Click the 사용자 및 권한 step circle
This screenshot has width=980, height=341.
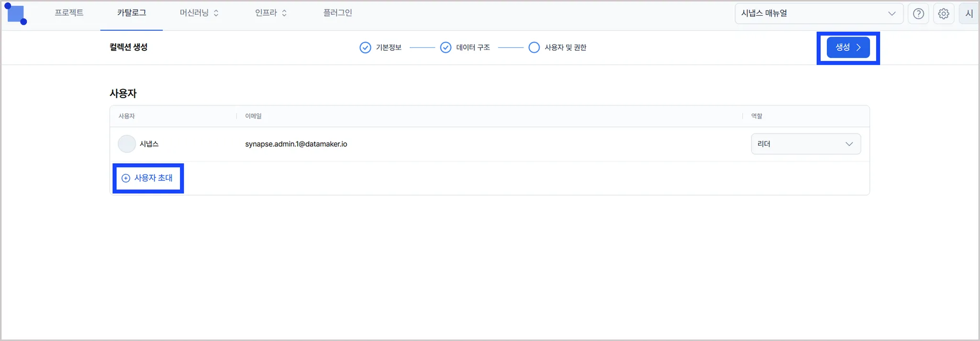534,47
